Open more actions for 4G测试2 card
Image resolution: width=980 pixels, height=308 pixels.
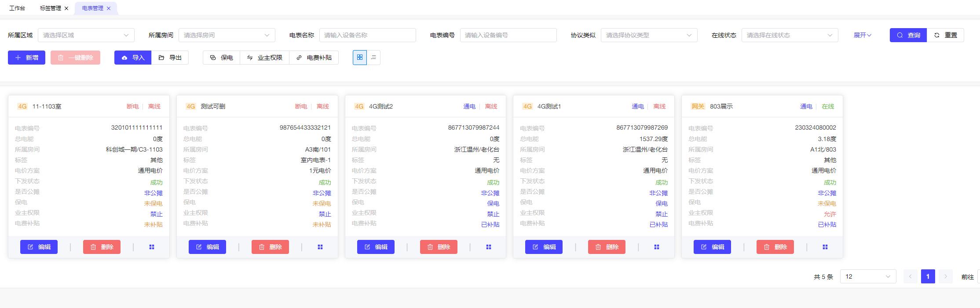(489, 247)
